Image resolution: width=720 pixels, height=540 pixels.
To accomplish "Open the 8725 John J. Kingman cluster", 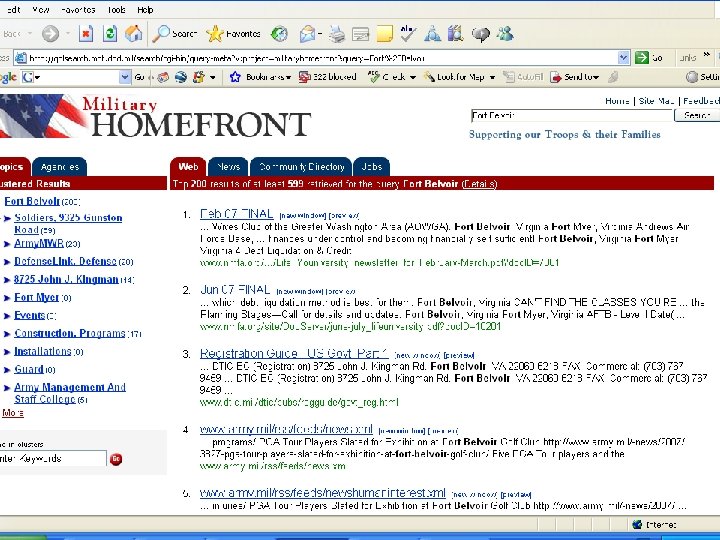I will (66, 279).
